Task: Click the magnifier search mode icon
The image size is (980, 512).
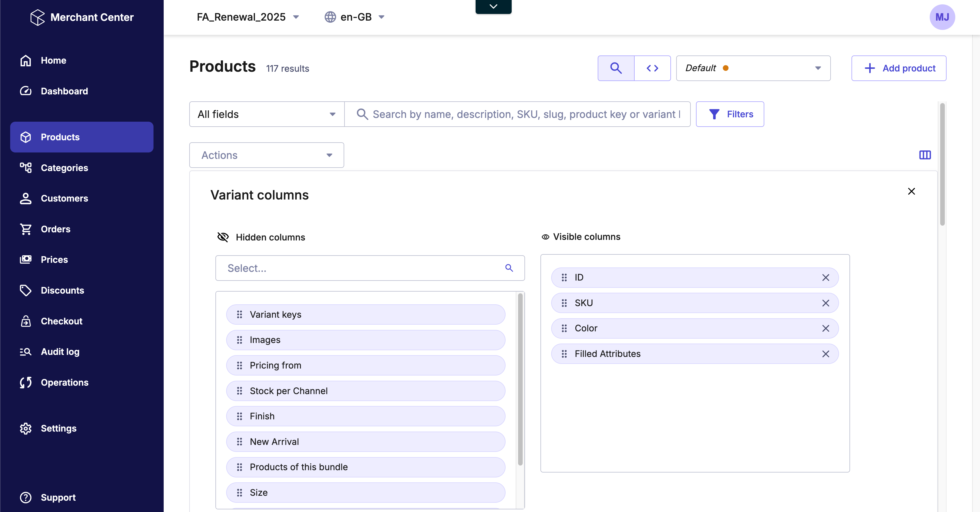Action: click(x=615, y=68)
